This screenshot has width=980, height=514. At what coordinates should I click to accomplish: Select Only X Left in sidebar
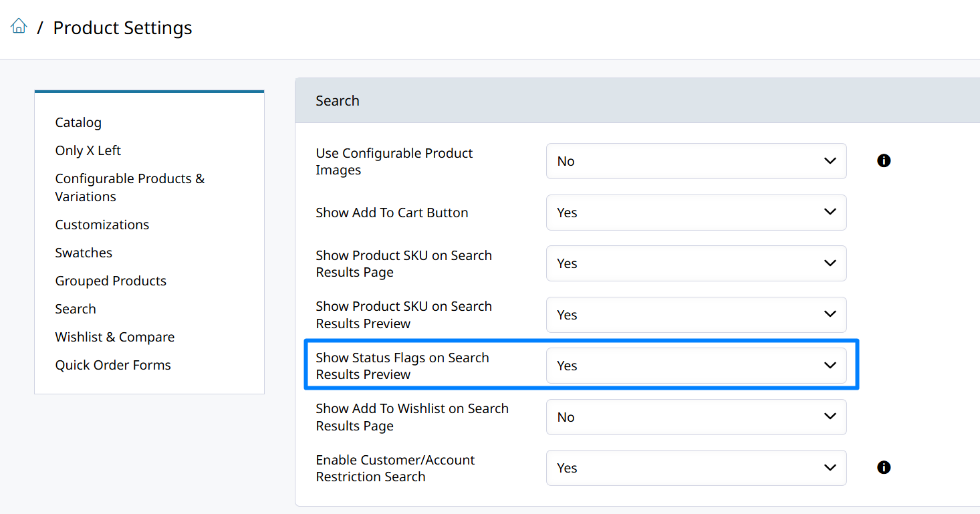tap(88, 150)
